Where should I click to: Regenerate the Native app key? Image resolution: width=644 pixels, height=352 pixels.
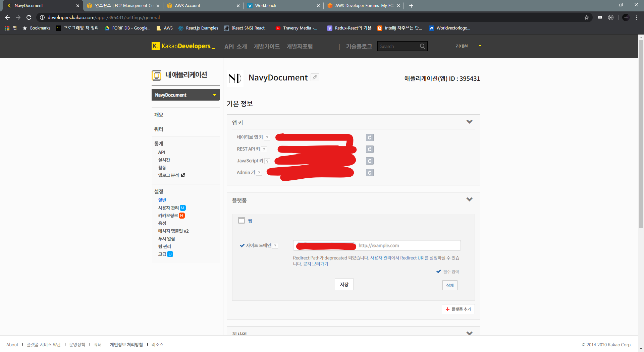[x=370, y=137]
